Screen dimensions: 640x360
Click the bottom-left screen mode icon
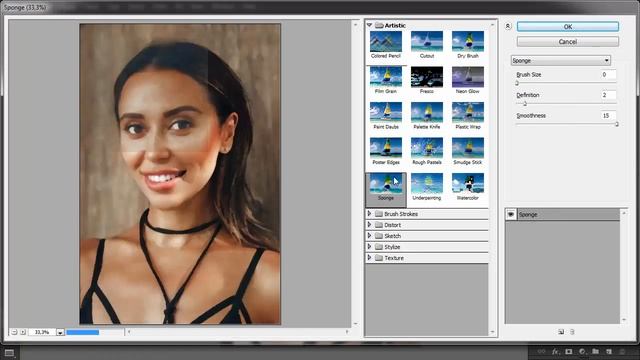[x=9, y=353]
